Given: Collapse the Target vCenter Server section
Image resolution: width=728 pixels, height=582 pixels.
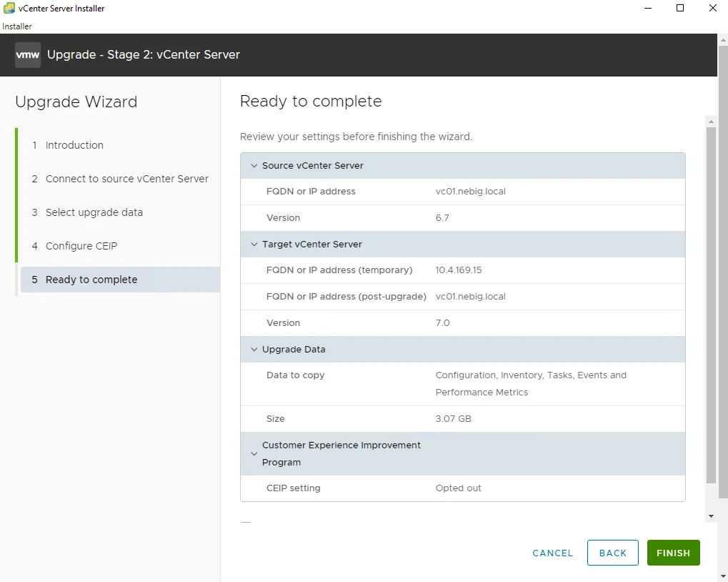Looking at the screenshot, I should (x=254, y=245).
